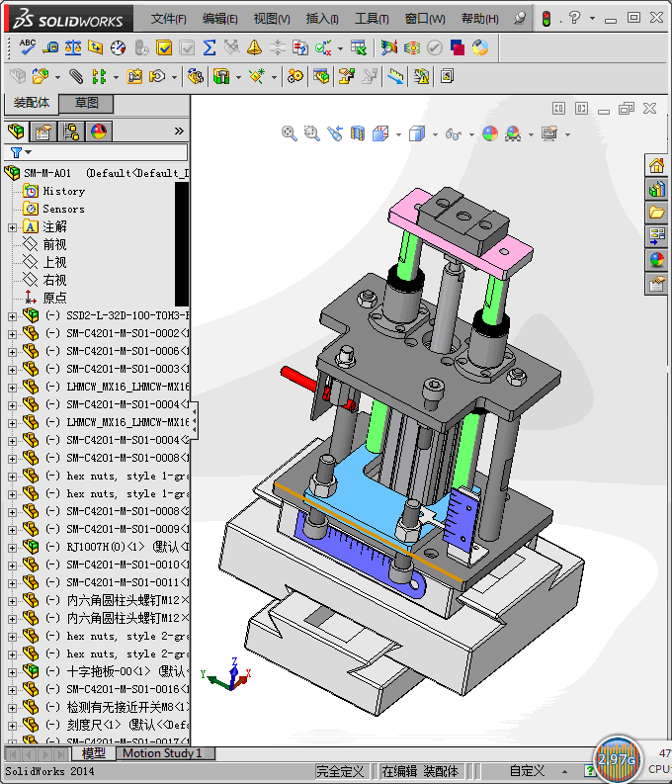Click the 自定义 units status entry

[x=527, y=771]
